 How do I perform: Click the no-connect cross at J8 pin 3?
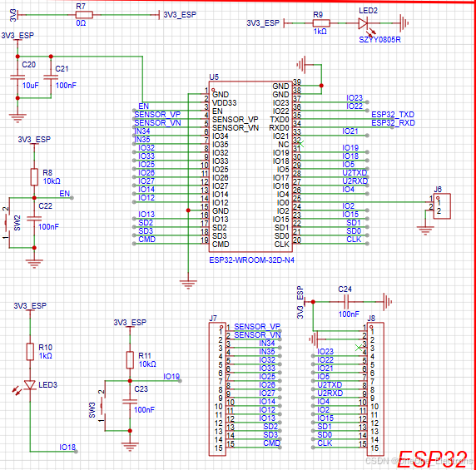coord(359,348)
